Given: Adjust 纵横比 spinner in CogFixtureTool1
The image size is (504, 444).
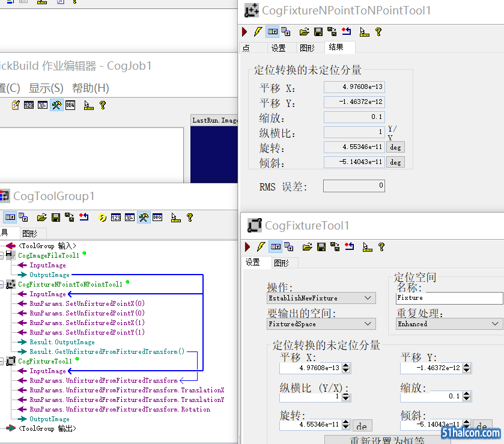Looking at the screenshot, I should pos(346,397).
